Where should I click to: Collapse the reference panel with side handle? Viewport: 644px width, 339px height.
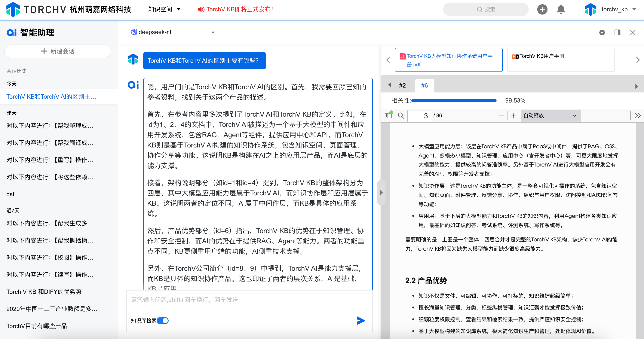tap(381, 192)
